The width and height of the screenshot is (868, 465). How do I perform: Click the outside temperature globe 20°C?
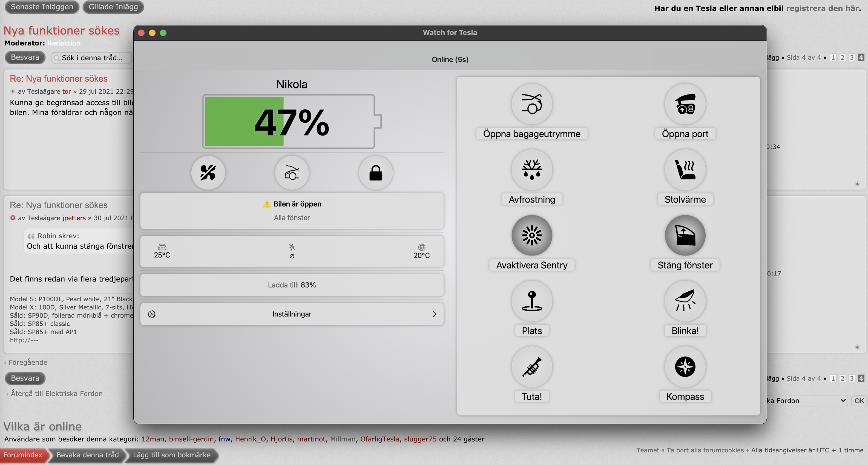coord(421,251)
